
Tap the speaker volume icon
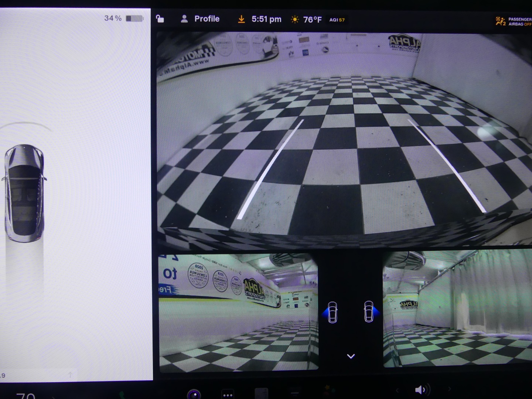point(421,390)
